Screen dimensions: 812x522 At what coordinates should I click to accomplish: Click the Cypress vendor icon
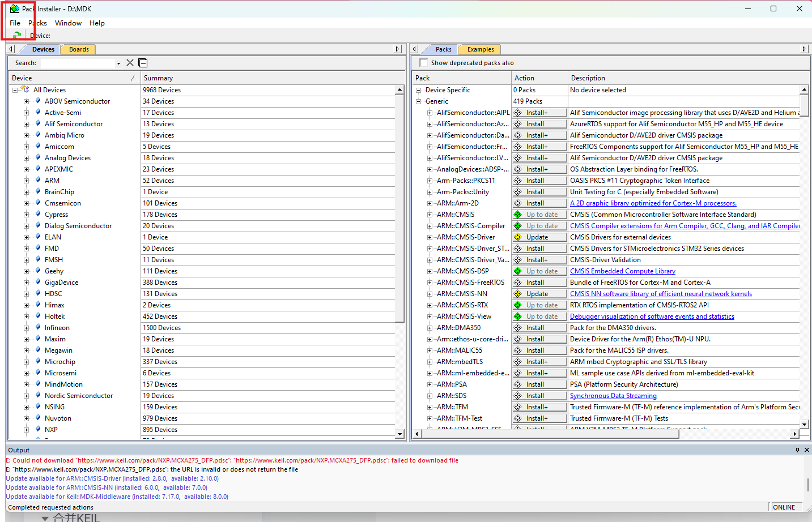point(38,214)
